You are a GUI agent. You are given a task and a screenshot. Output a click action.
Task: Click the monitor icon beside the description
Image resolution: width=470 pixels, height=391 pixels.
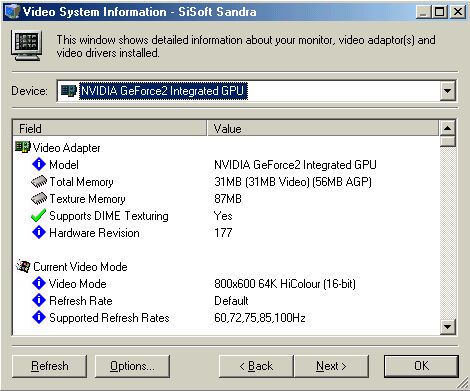(x=27, y=45)
